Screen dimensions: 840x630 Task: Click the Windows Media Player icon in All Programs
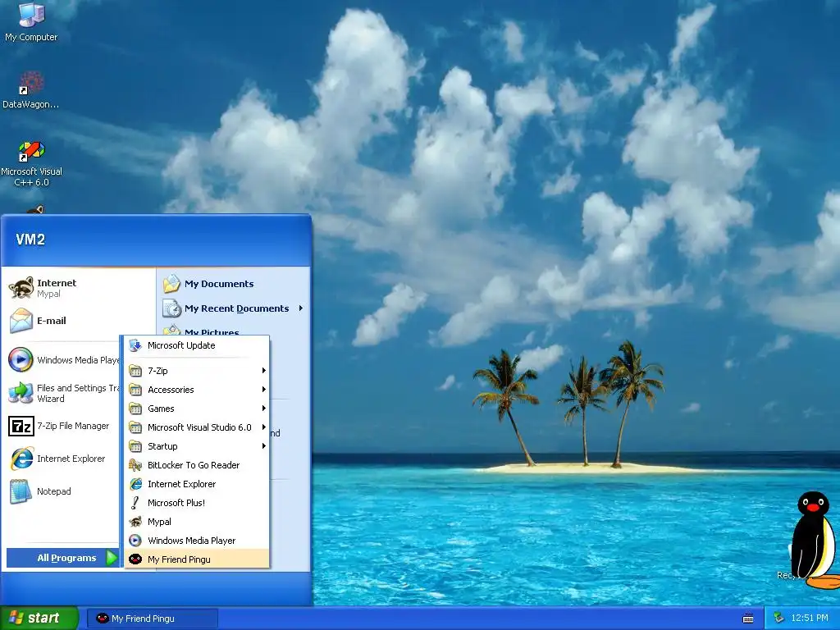[x=135, y=540]
